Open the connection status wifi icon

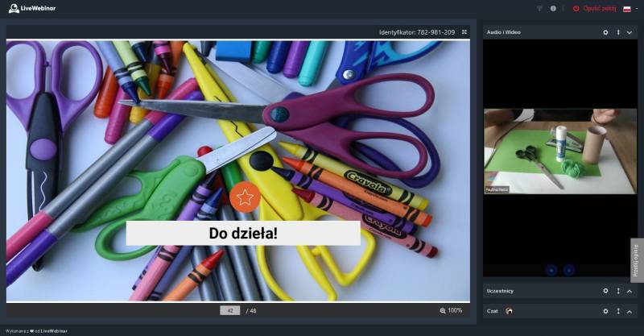coord(539,8)
